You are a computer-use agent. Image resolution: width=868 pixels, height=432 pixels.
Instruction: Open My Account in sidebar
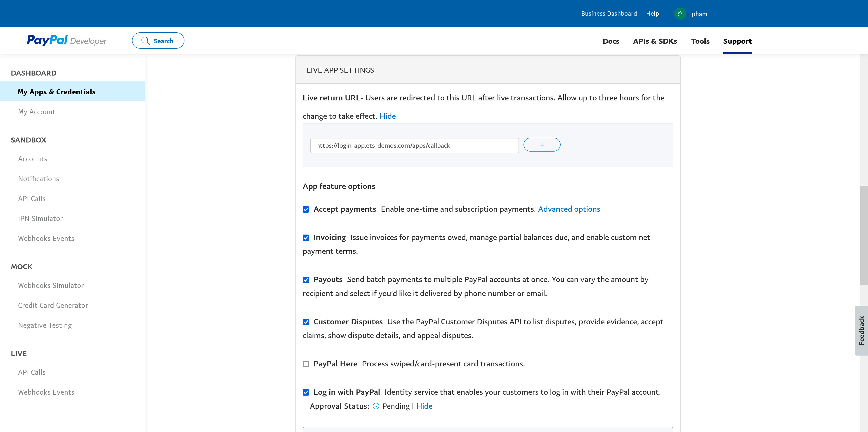36,112
